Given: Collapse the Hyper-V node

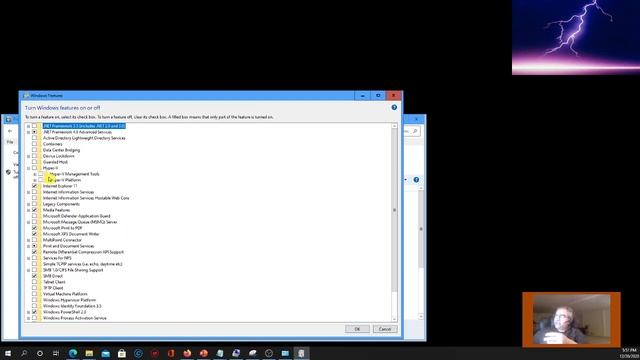Looking at the screenshot, I should tap(29, 168).
